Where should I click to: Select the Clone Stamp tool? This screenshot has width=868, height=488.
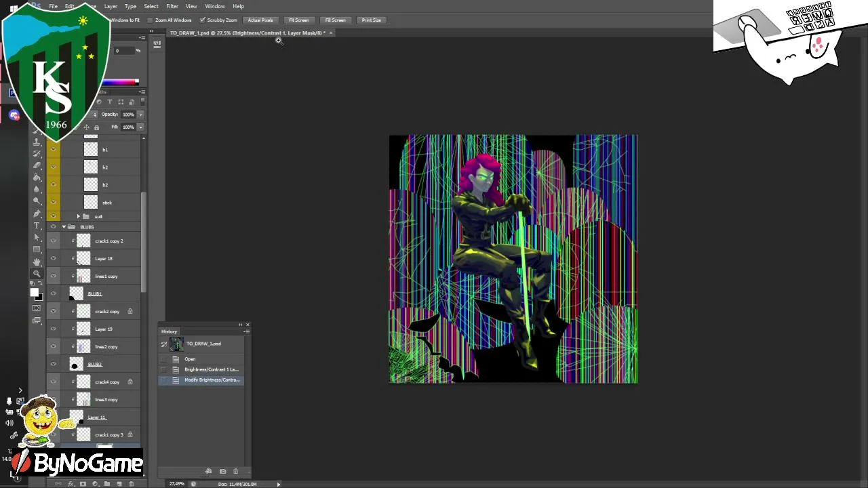[x=37, y=142]
